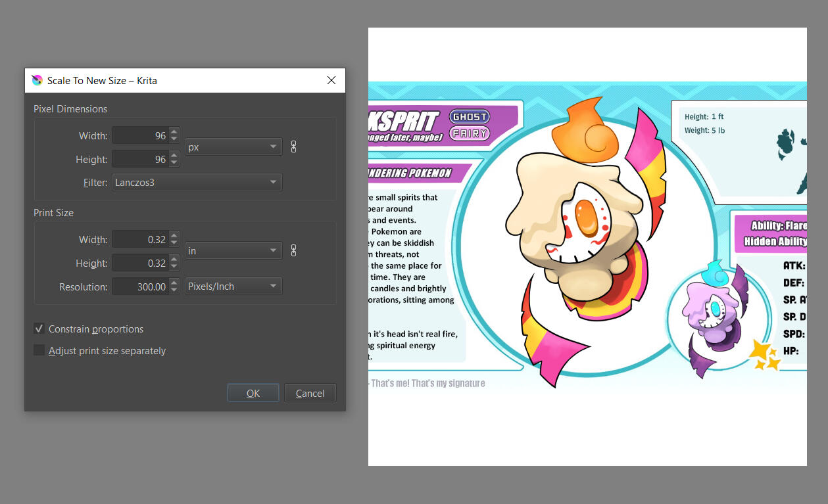Click the GHOST type badge in the artwork
828x504 pixels.
(x=470, y=116)
